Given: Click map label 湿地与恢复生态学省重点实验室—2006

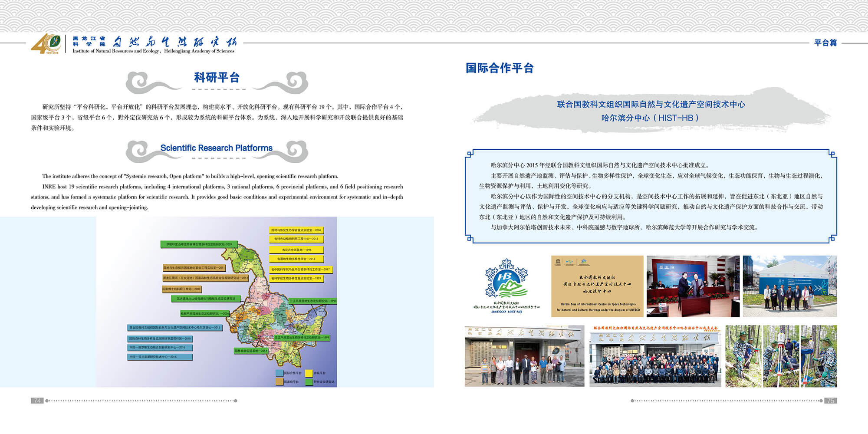Looking at the screenshot, I should click(296, 230).
